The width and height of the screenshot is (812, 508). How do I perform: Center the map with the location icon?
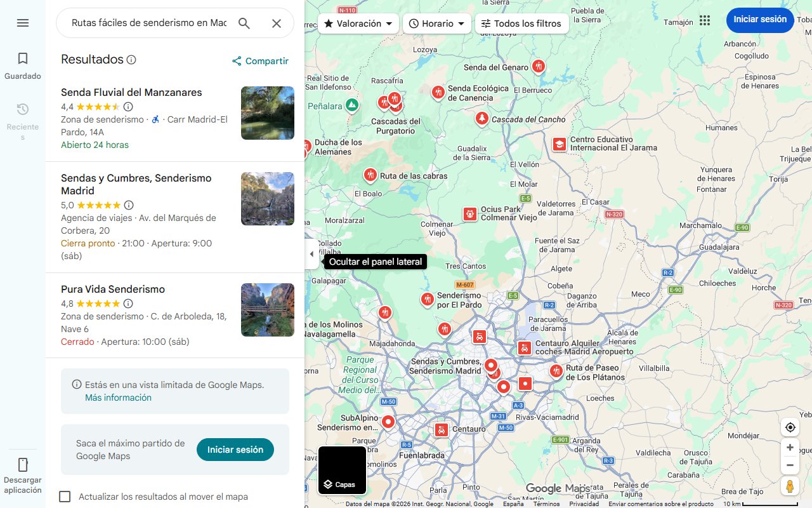pos(790,427)
